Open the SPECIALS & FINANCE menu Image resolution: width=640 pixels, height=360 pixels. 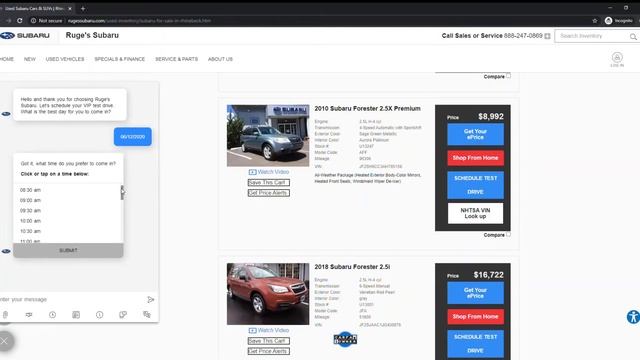pos(120,59)
